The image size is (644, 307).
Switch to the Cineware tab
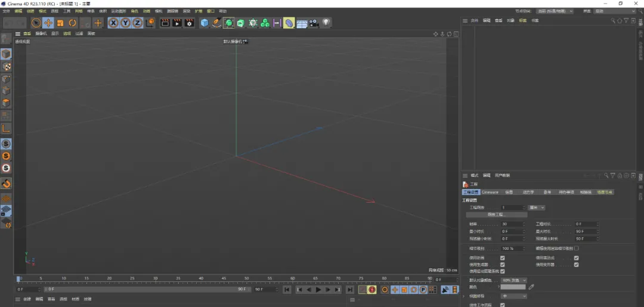tap(490, 192)
